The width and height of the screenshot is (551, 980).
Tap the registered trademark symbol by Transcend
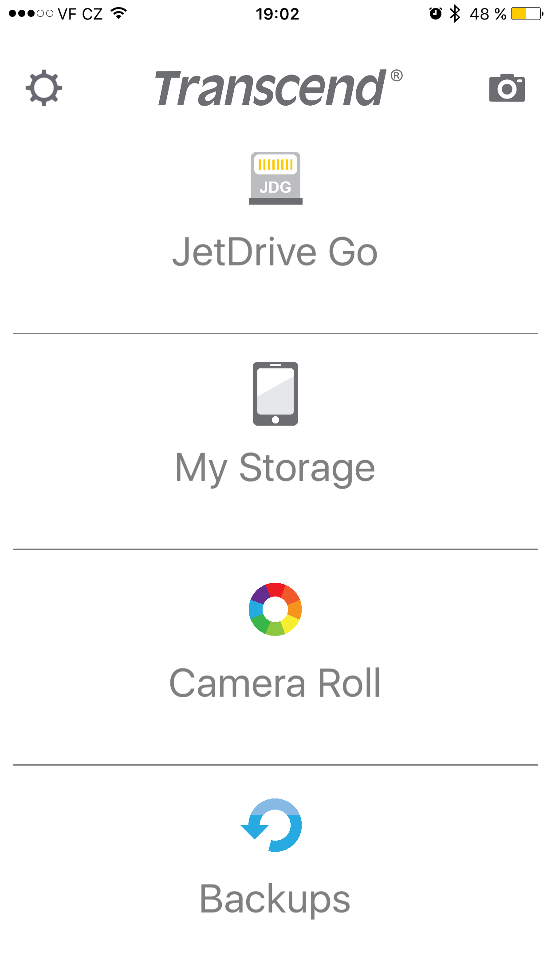point(397,75)
